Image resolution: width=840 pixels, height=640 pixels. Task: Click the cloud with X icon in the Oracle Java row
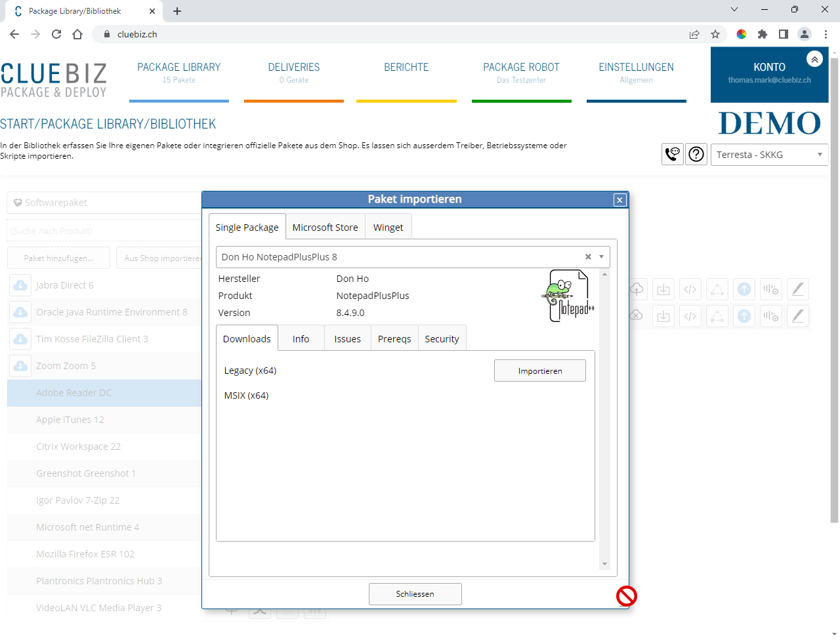[x=637, y=315]
